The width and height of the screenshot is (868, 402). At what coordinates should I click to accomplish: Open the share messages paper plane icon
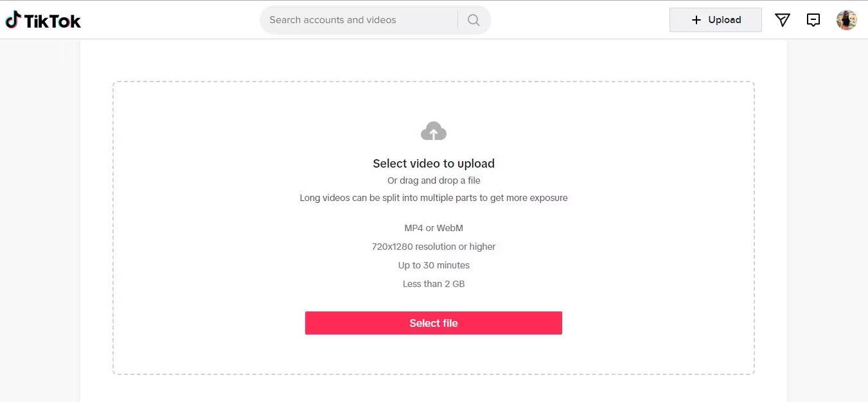[782, 20]
